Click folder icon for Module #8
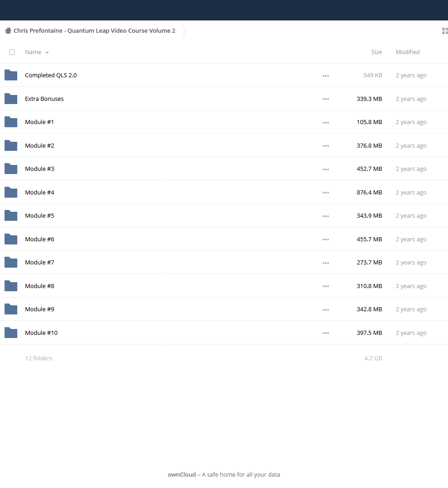 pyautogui.click(x=11, y=286)
